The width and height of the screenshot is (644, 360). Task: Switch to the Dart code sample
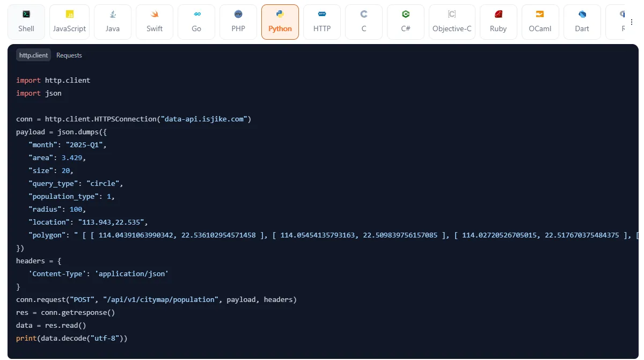582,22
